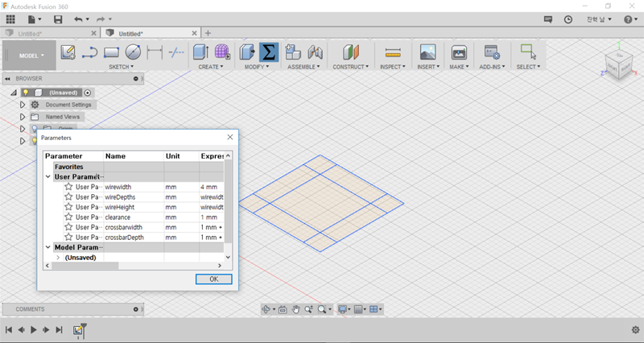644x343 pixels.
Task: Click the sketch feature in the timeline
Action: coord(77,330)
